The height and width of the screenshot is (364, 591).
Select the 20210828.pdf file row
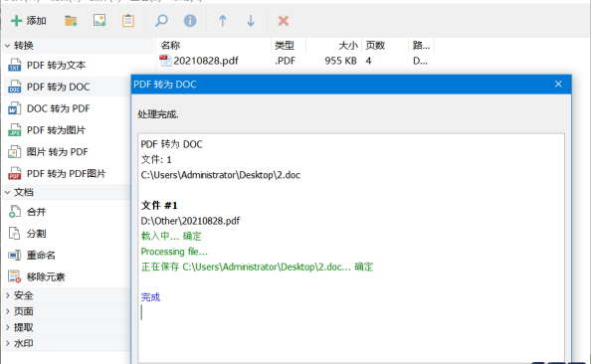click(295, 61)
